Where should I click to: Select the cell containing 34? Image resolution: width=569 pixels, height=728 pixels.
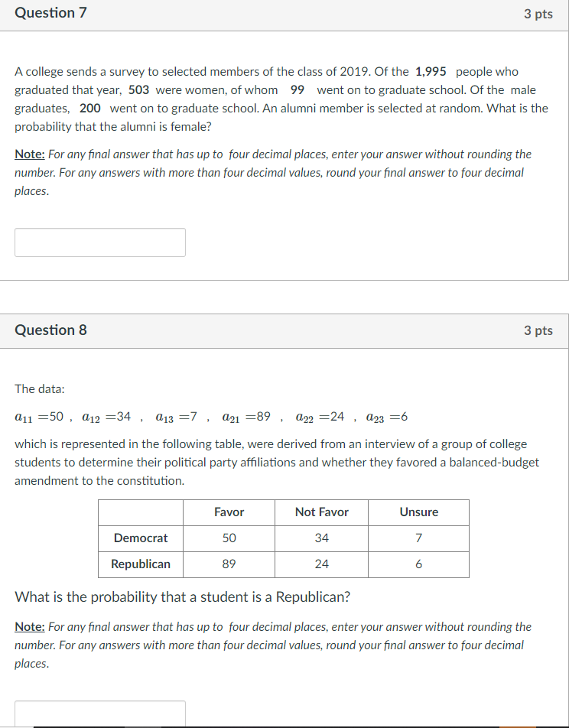[x=321, y=538]
